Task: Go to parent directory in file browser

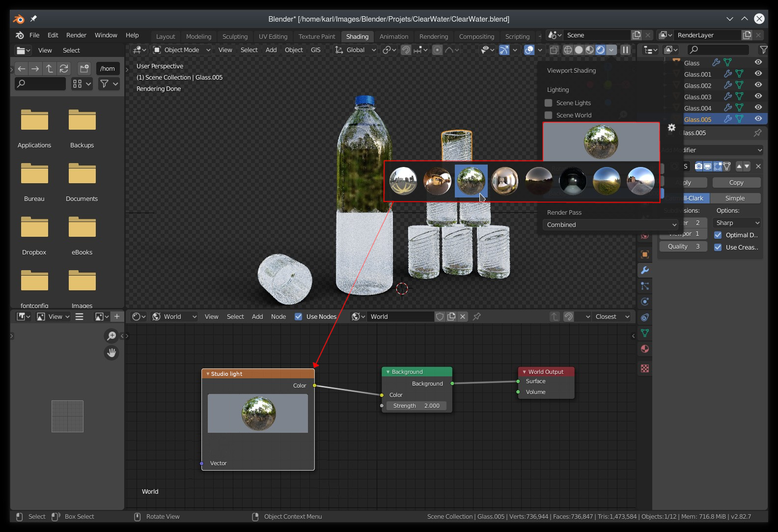Action: pyautogui.click(x=50, y=68)
